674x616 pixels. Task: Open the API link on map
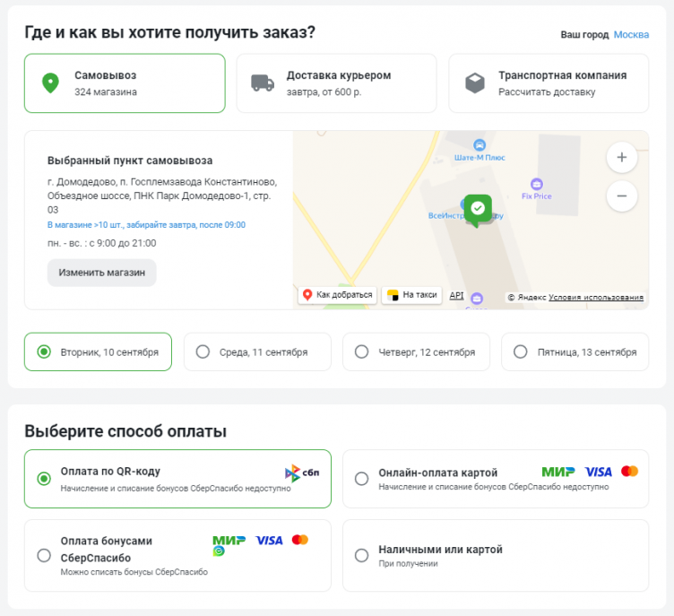pyautogui.click(x=456, y=296)
